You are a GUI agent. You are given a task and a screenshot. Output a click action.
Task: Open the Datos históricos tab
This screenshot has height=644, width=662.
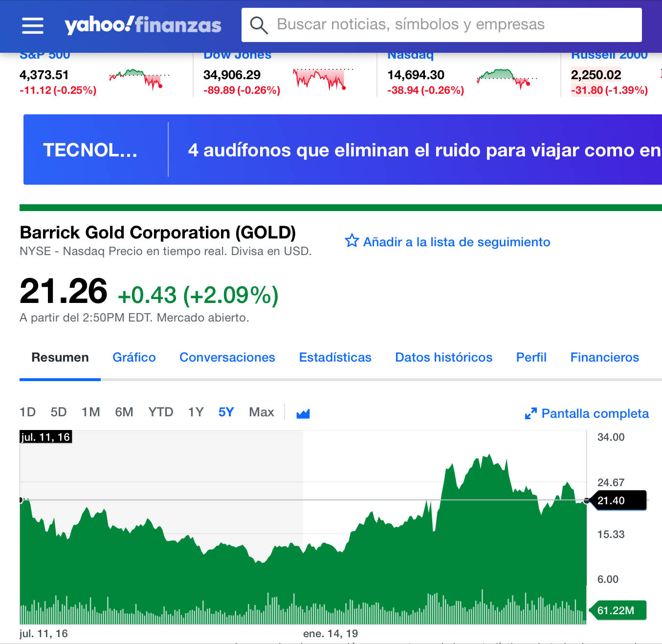pyautogui.click(x=443, y=358)
